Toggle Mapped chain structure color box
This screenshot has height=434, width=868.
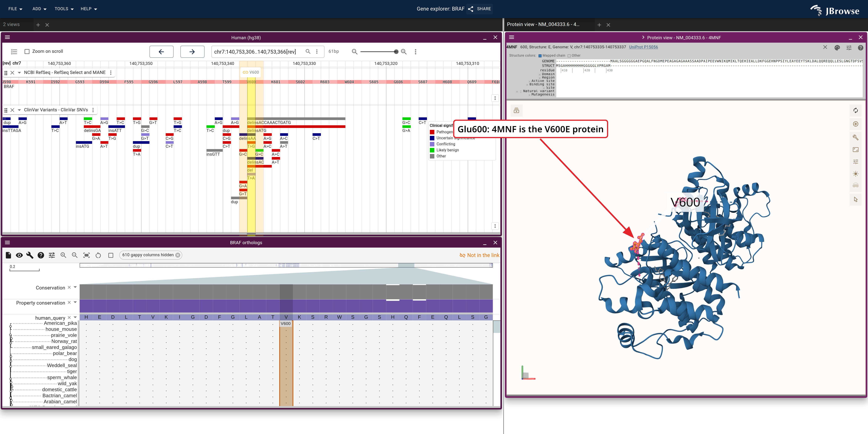[540, 56]
